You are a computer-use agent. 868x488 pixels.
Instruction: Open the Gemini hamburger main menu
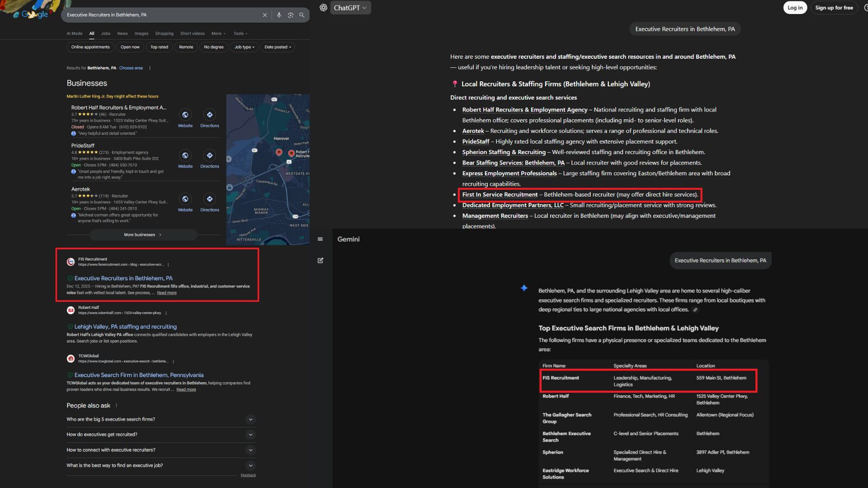(320, 239)
